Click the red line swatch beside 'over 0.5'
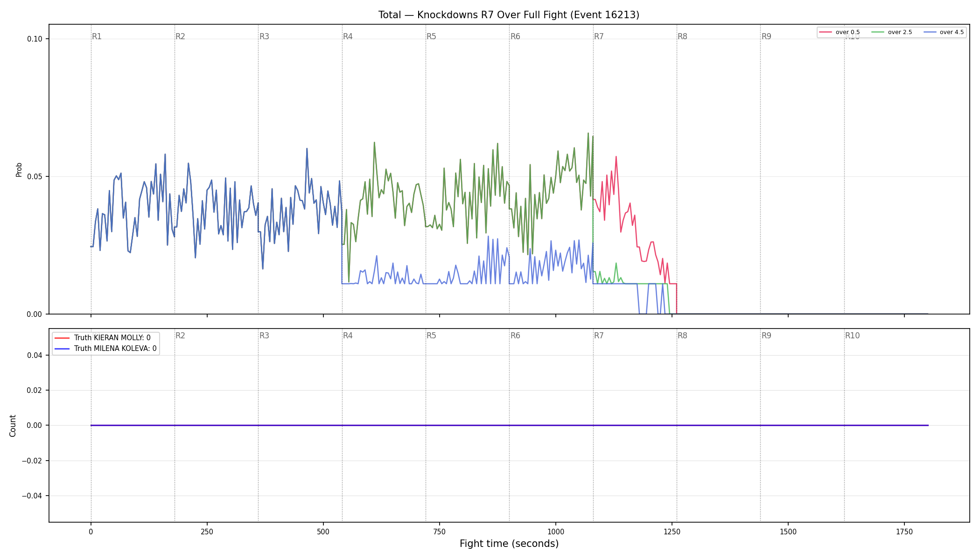The height and width of the screenshot is (560, 980). (x=826, y=32)
